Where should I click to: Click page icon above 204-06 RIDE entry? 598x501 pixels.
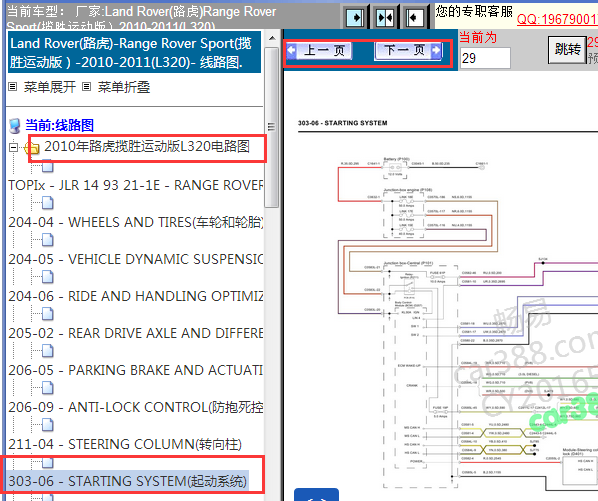[48, 277]
